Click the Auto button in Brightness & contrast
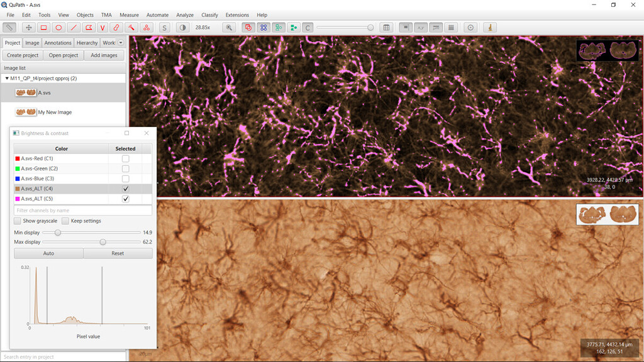Viewport: 644px width, 362px height. coord(48,253)
